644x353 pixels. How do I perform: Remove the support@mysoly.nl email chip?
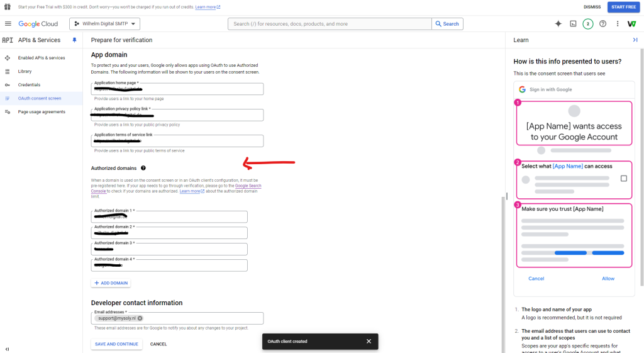pyautogui.click(x=140, y=318)
